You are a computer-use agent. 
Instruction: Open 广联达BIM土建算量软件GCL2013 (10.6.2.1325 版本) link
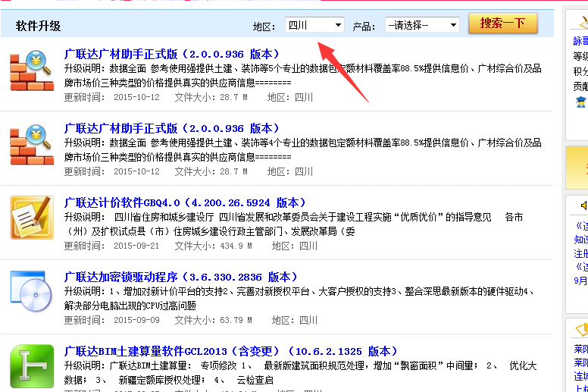230,352
